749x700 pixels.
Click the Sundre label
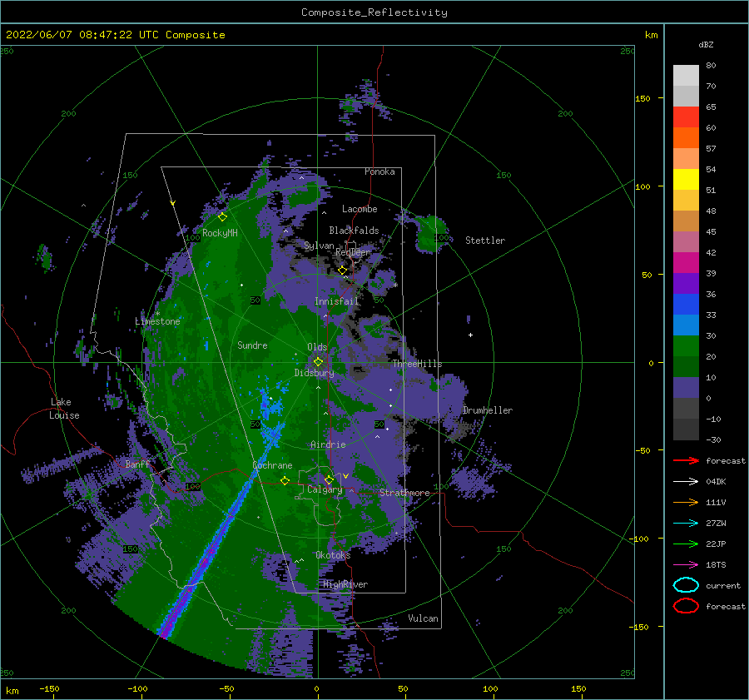click(253, 345)
